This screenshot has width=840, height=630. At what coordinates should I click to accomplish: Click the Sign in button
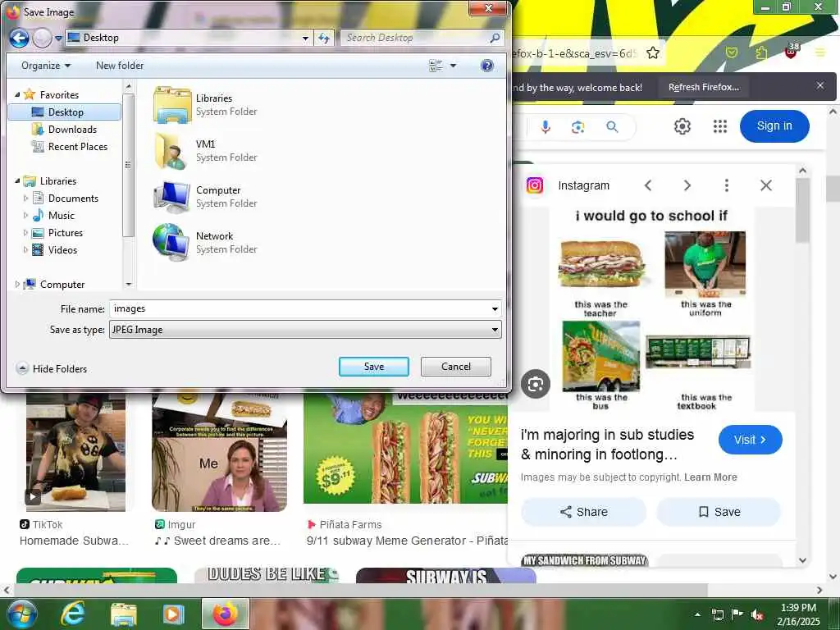click(774, 126)
